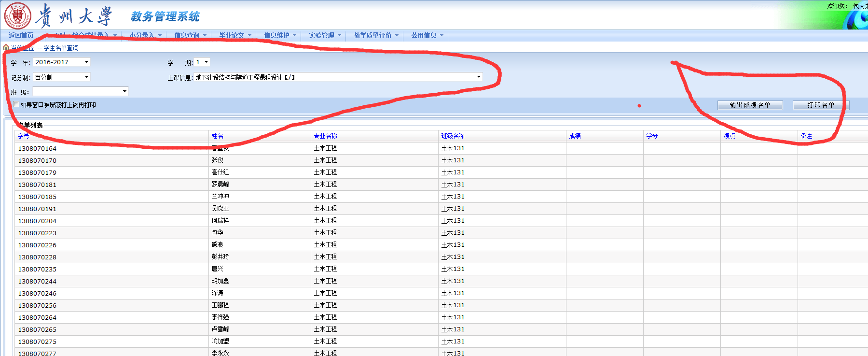Click the home icon beside 当前位置

tap(6, 47)
